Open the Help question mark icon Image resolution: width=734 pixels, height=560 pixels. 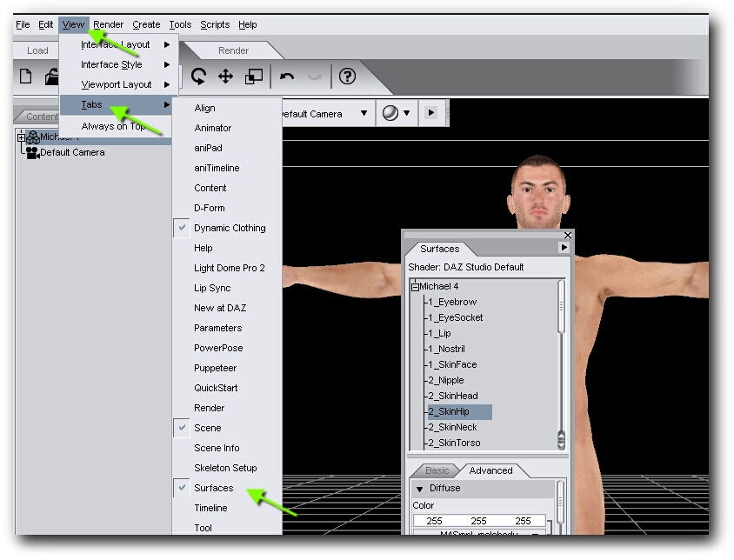pos(347,77)
